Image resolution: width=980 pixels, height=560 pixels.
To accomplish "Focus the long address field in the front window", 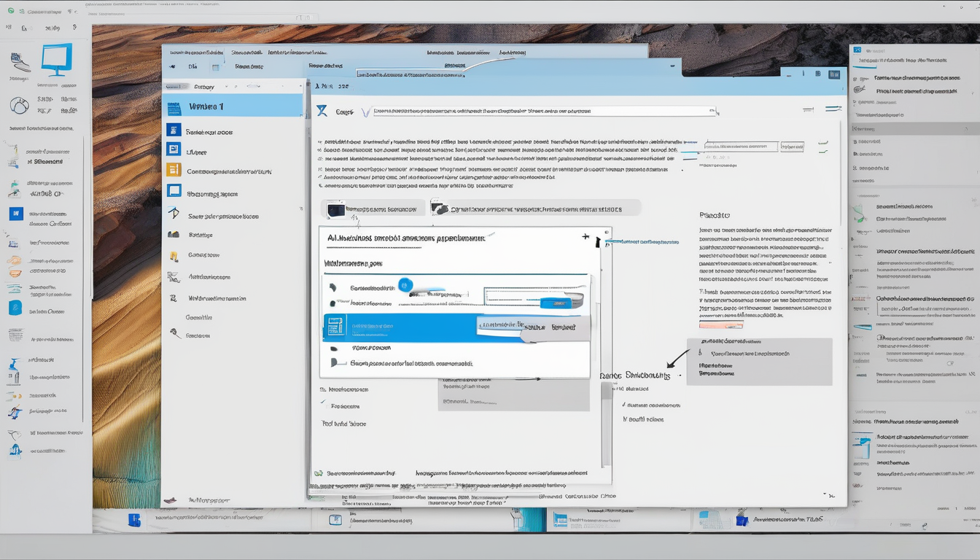I will click(545, 112).
